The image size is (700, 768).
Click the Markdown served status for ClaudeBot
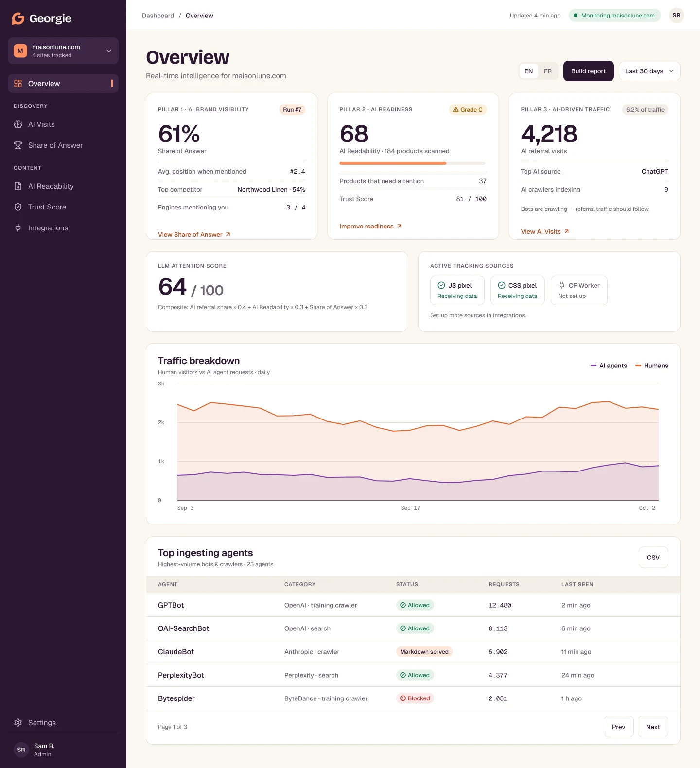click(x=424, y=652)
